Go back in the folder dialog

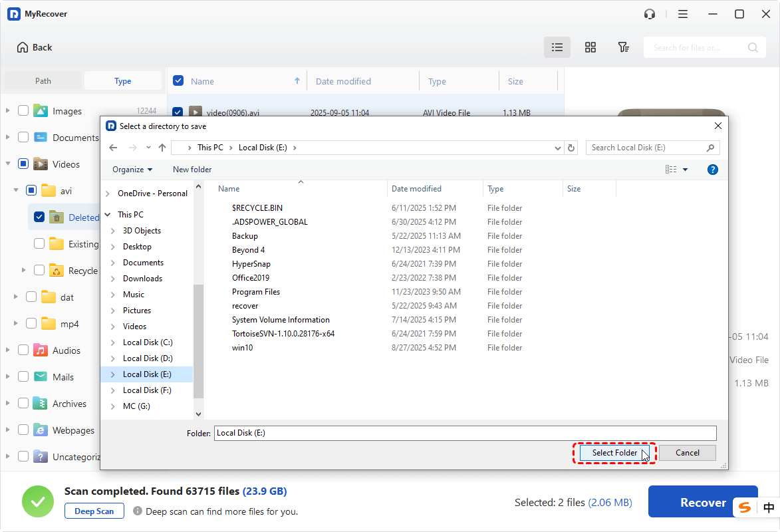[114, 148]
